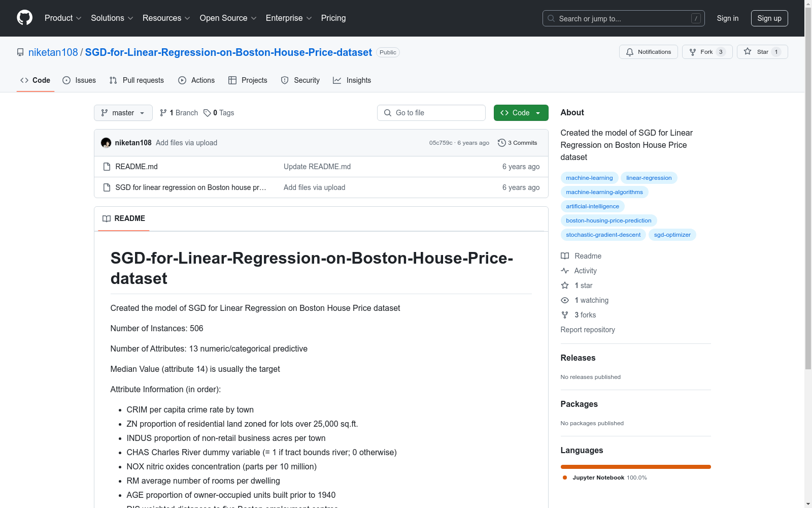Click the eye icon beside 1 watching
Viewport: 812px width, 508px height.
point(565,300)
